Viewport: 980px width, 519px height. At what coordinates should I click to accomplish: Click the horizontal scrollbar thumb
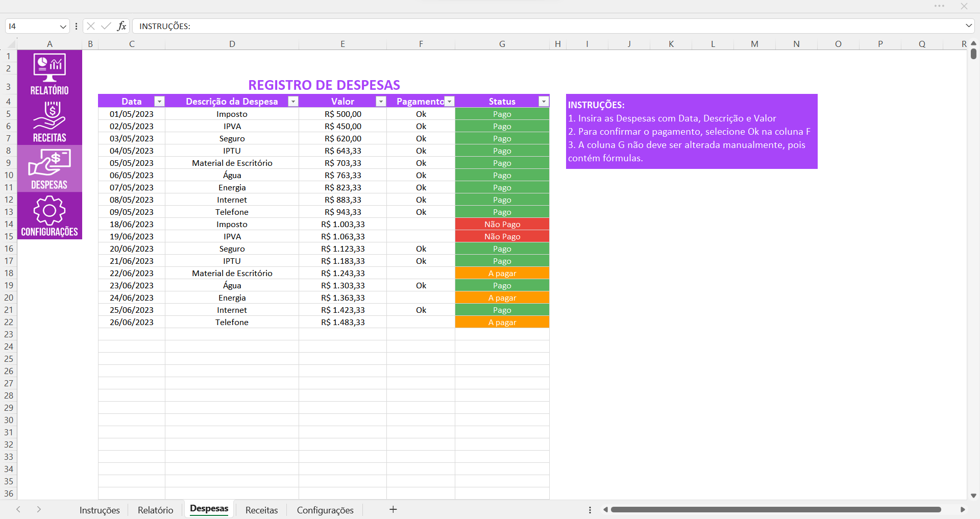coord(776,510)
